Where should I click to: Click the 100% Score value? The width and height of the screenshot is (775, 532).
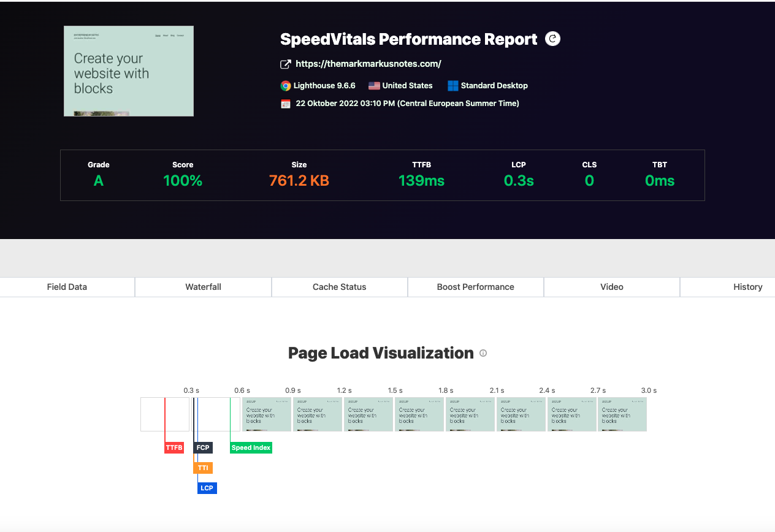(x=183, y=181)
